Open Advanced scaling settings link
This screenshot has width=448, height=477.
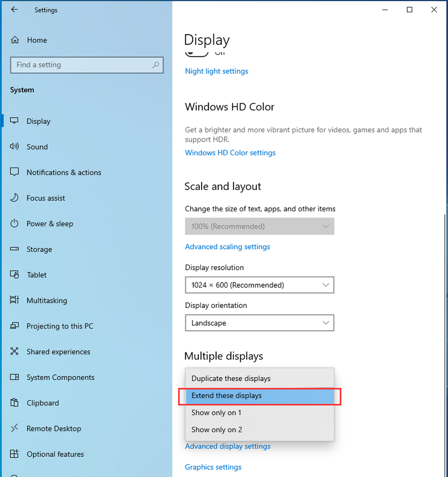point(227,247)
